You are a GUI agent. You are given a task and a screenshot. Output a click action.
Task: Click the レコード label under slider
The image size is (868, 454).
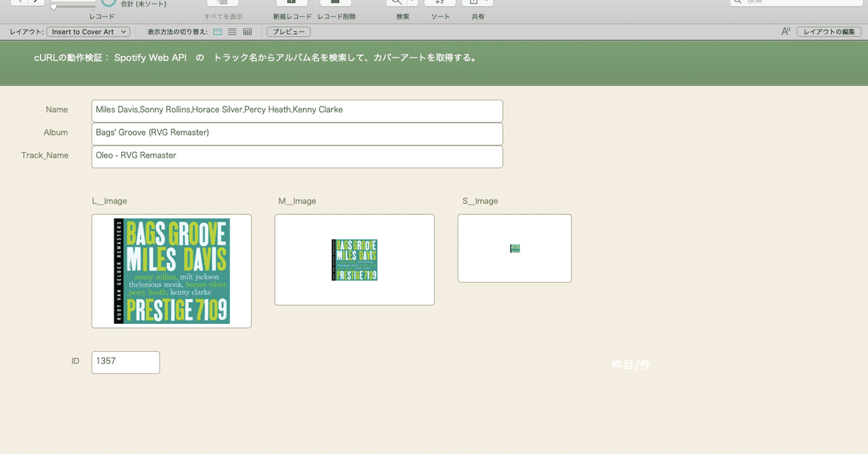pyautogui.click(x=102, y=16)
